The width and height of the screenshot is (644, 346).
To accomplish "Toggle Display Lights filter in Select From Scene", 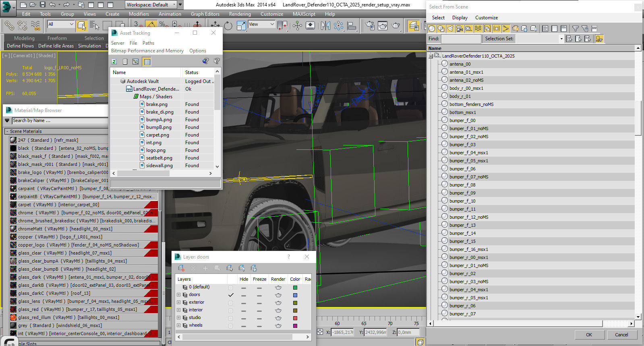I will pos(450,29).
